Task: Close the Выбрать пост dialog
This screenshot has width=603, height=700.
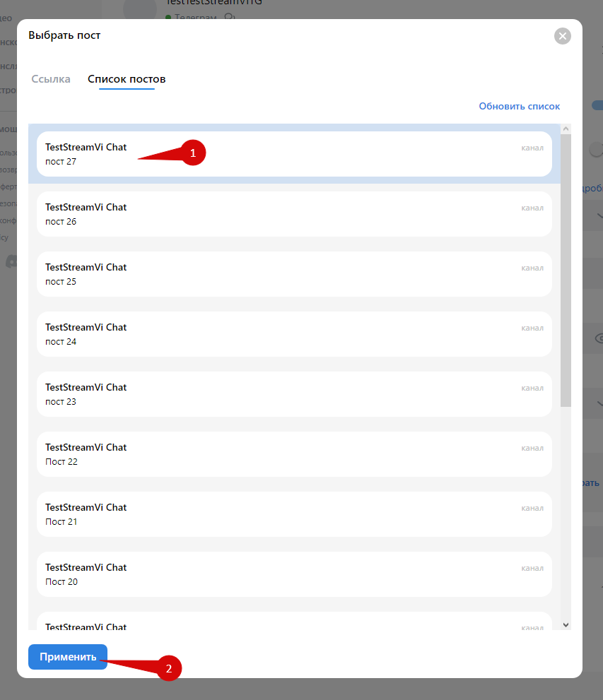Action: [562, 36]
